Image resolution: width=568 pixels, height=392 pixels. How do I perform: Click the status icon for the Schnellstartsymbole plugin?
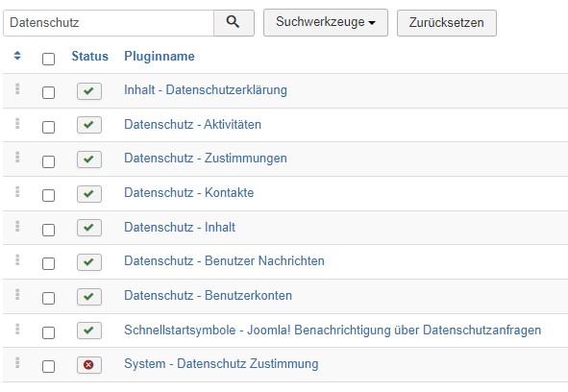[x=89, y=331]
